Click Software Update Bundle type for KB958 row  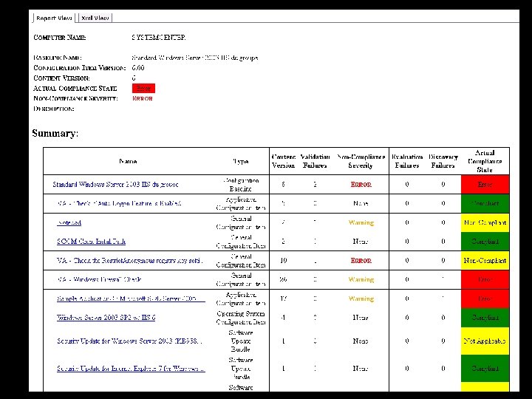click(241, 341)
